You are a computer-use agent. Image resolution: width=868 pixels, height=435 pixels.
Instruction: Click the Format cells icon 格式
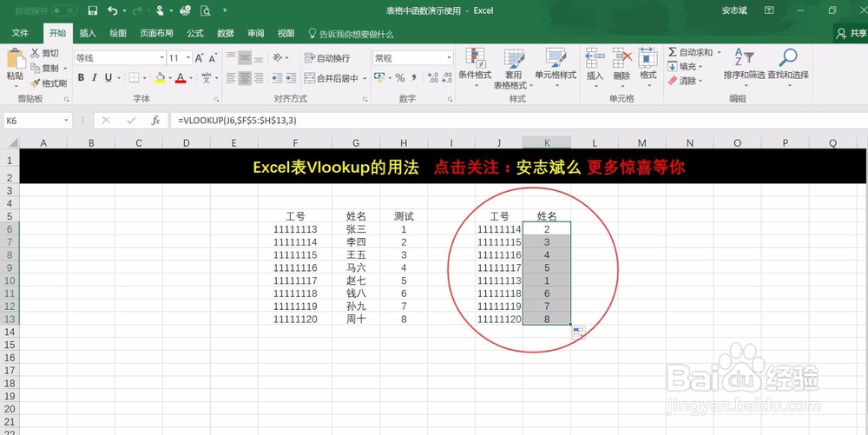(x=648, y=68)
